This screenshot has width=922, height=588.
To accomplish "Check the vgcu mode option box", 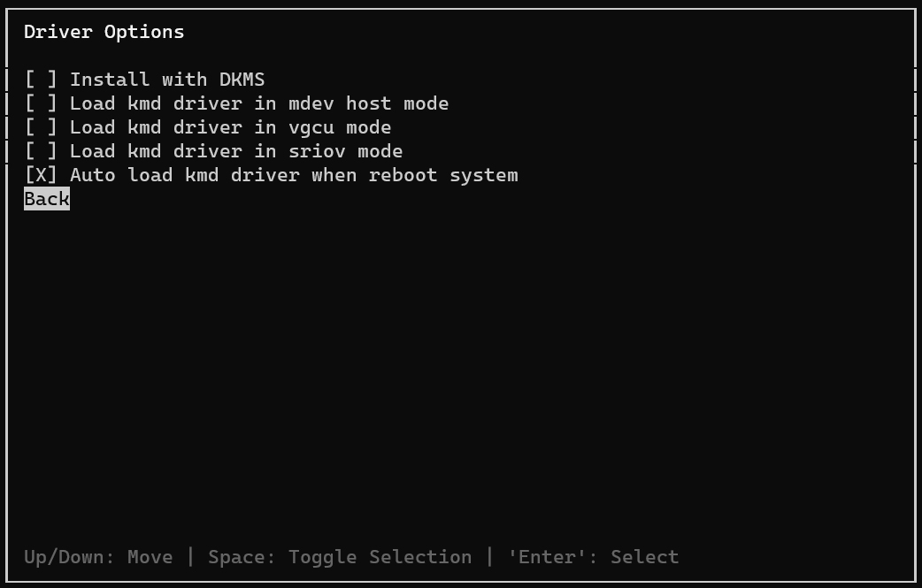I will pos(41,127).
